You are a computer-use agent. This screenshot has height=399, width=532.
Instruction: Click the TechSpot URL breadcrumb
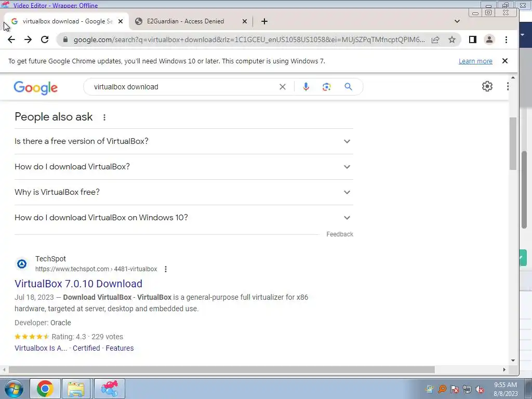(96, 269)
